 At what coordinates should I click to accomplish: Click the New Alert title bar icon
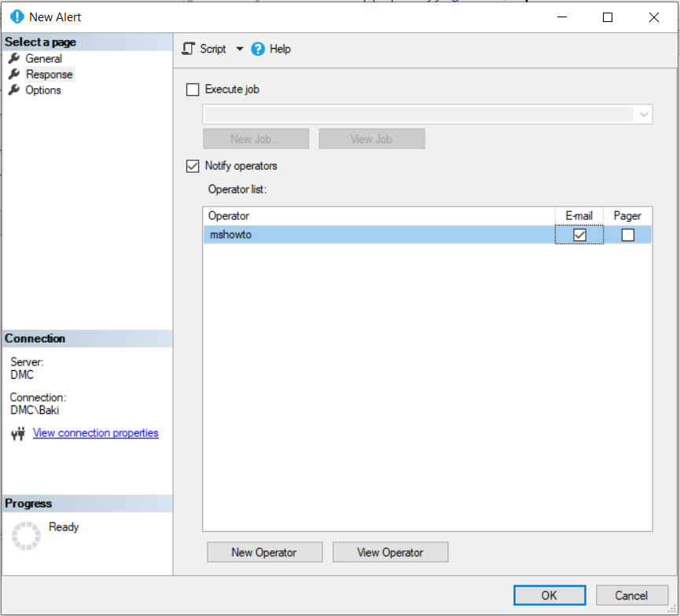tap(17, 16)
